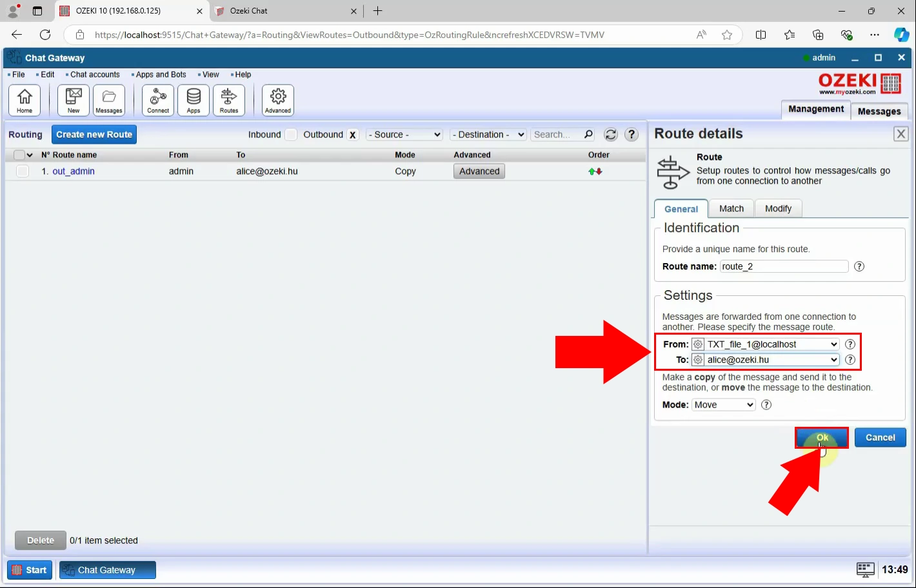Image resolution: width=916 pixels, height=588 pixels.
Task: Open the Apps toolbar icon
Action: pyautogui.click(x=194, y=101)
